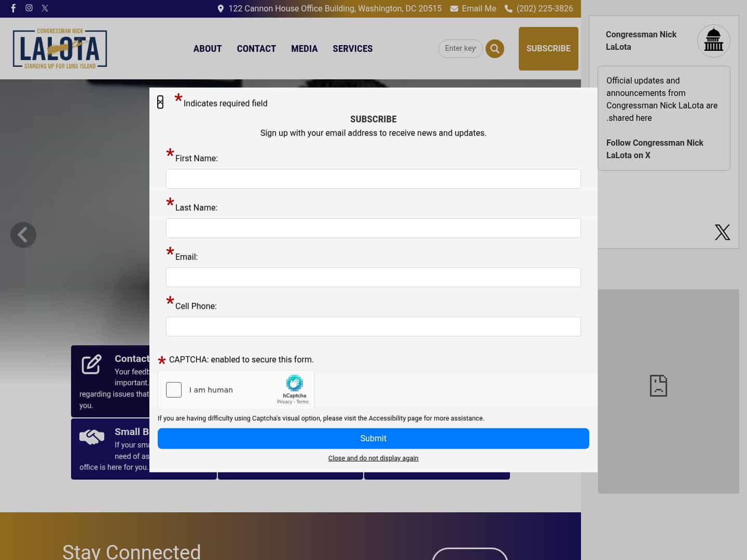Click the capitol building avatar icon
747x560 pixels.
713,41
